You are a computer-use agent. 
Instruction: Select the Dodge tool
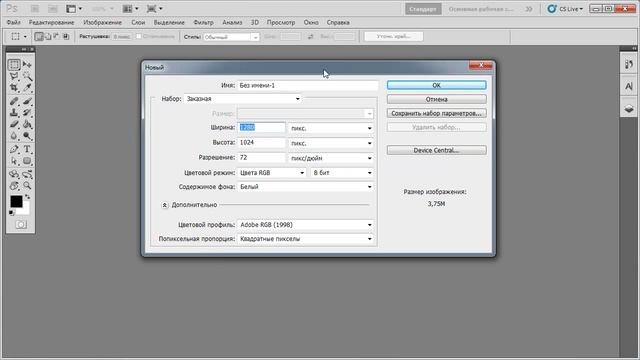27,136
